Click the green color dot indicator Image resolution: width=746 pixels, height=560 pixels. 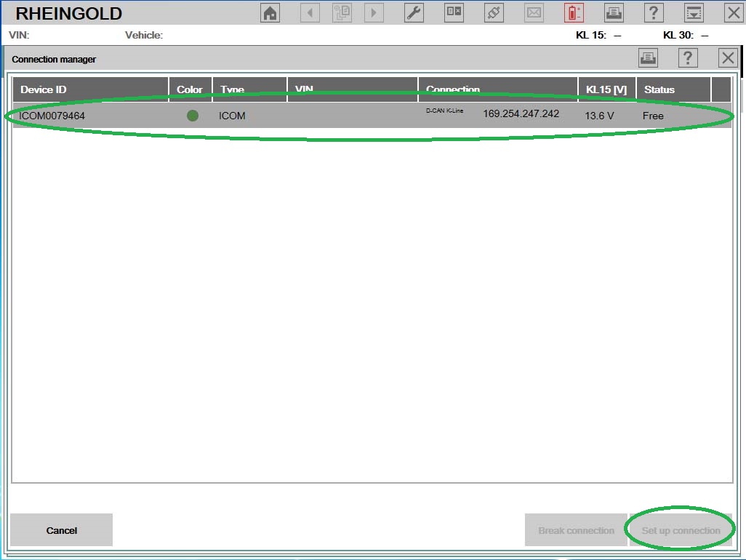[193, 116]
